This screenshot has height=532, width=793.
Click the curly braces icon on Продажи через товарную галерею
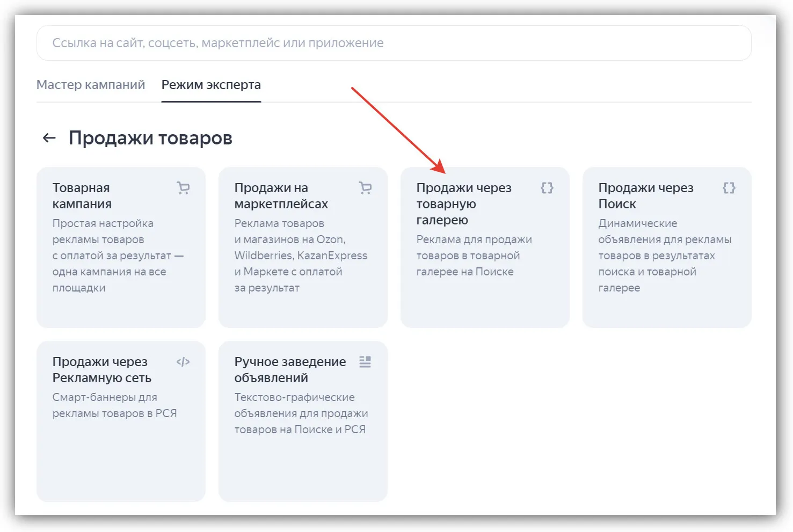(x=547, y=188)
